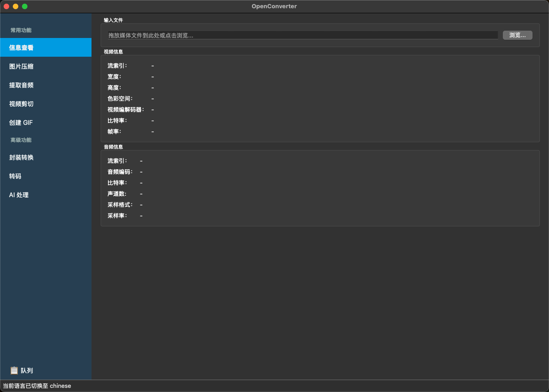Focus the input file path field

[x=303, y=35]
